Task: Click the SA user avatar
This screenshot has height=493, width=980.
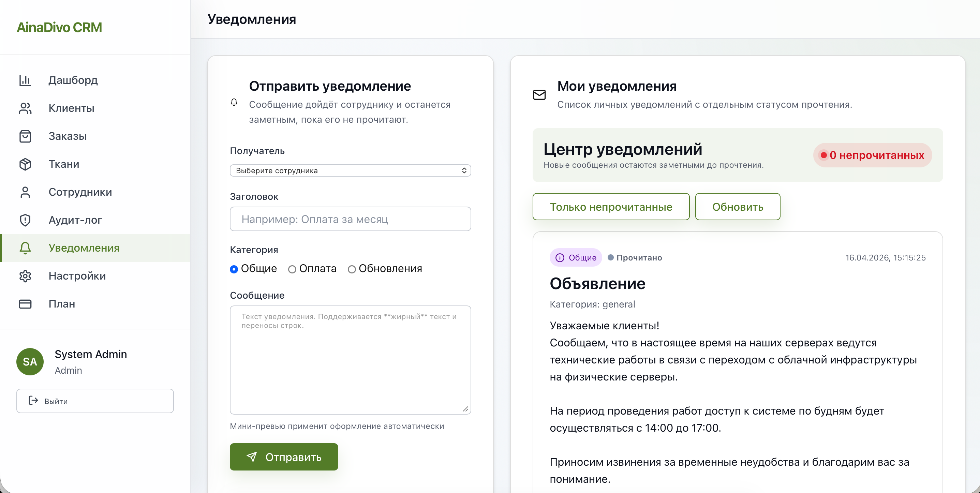Action: (30, 362)
